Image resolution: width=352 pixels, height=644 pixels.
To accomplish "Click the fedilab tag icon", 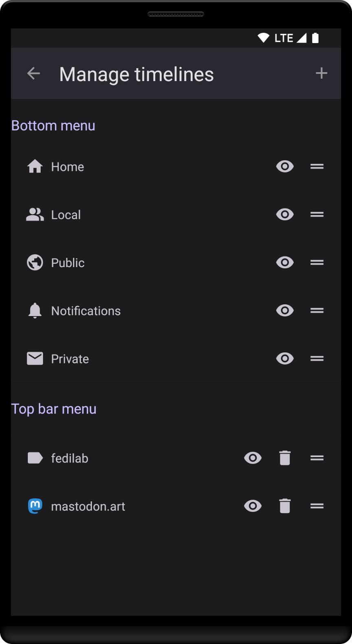I will click(x=35, y=458).
